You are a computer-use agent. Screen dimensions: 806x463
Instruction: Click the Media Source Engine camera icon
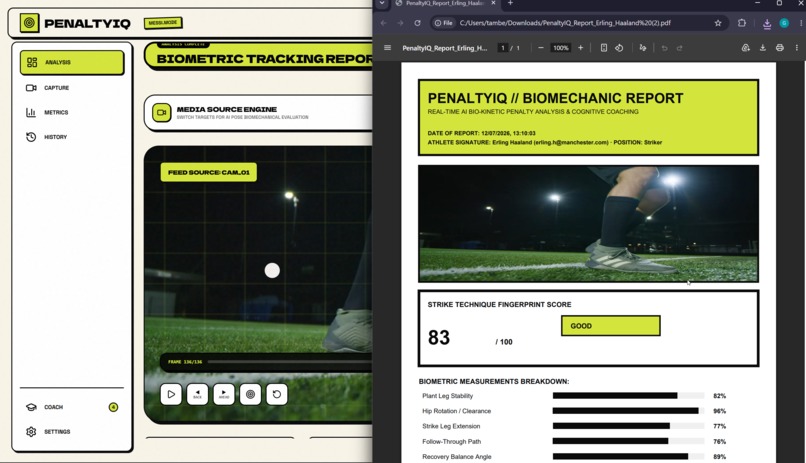point(161,113)
